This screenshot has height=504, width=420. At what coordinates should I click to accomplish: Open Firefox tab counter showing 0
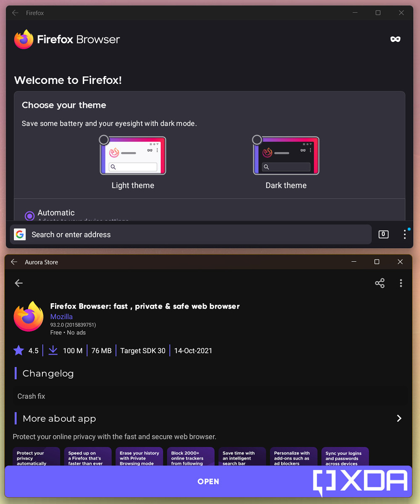click(383, 234)
